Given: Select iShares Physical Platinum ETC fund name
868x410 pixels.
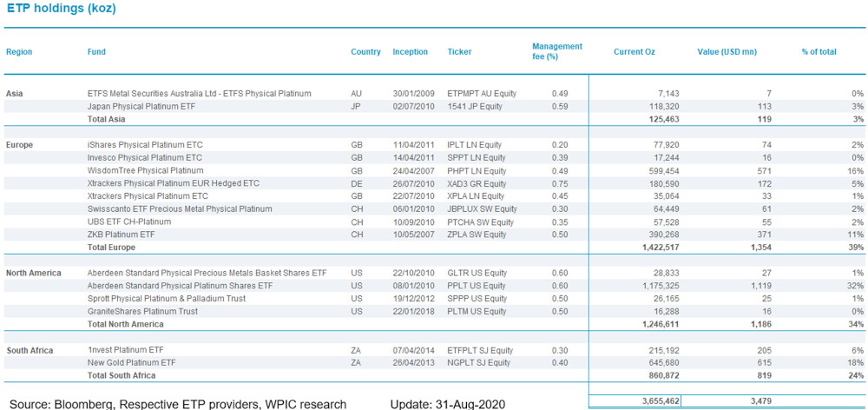Looking at the screenshot, I should (x=143, y=145).
